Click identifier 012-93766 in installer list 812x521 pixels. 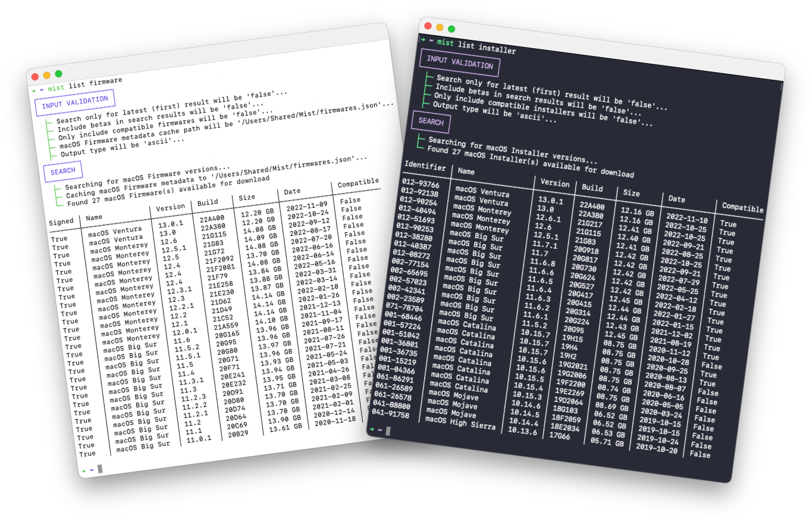coord(421,184)
